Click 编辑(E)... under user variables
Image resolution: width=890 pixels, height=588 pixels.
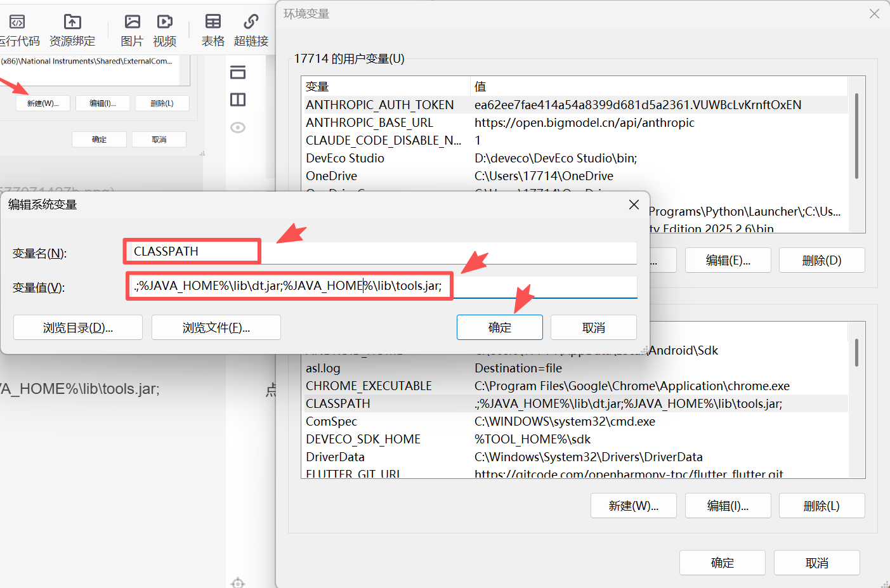click(x=728, y=260)
